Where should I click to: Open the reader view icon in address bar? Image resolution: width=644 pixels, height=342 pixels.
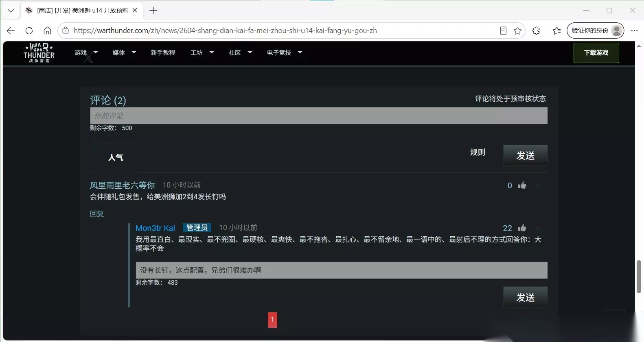pyautogui.click(x=503, y=30)
